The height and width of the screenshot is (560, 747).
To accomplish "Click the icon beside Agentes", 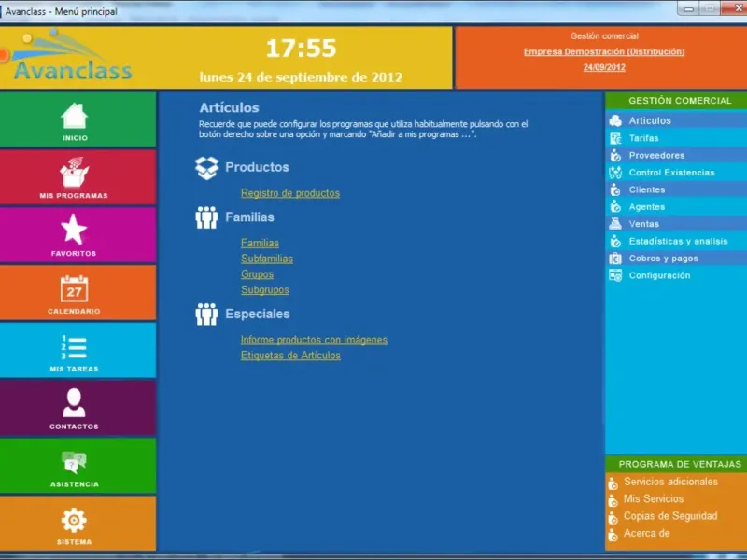I will click(615, 206).
